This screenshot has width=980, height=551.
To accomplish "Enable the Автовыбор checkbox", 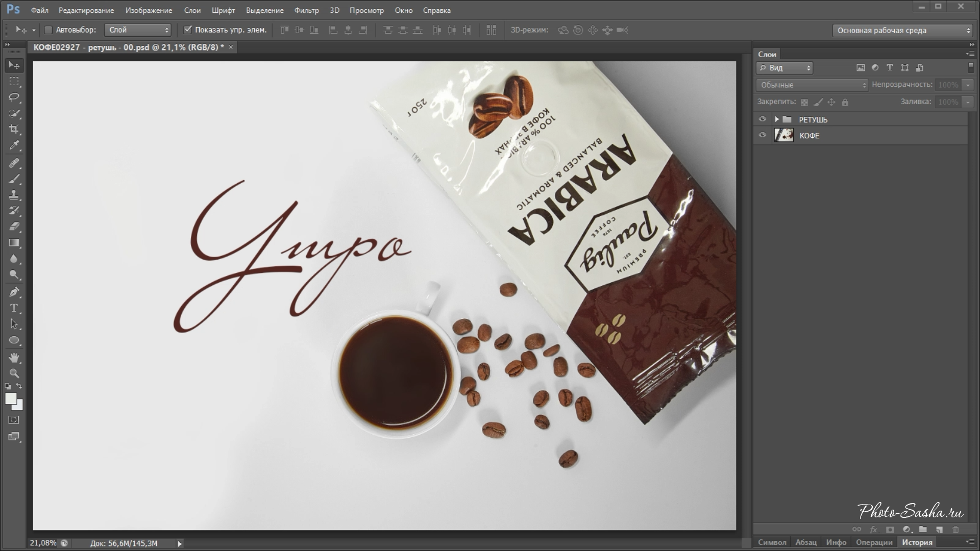I will click(48, 30).
